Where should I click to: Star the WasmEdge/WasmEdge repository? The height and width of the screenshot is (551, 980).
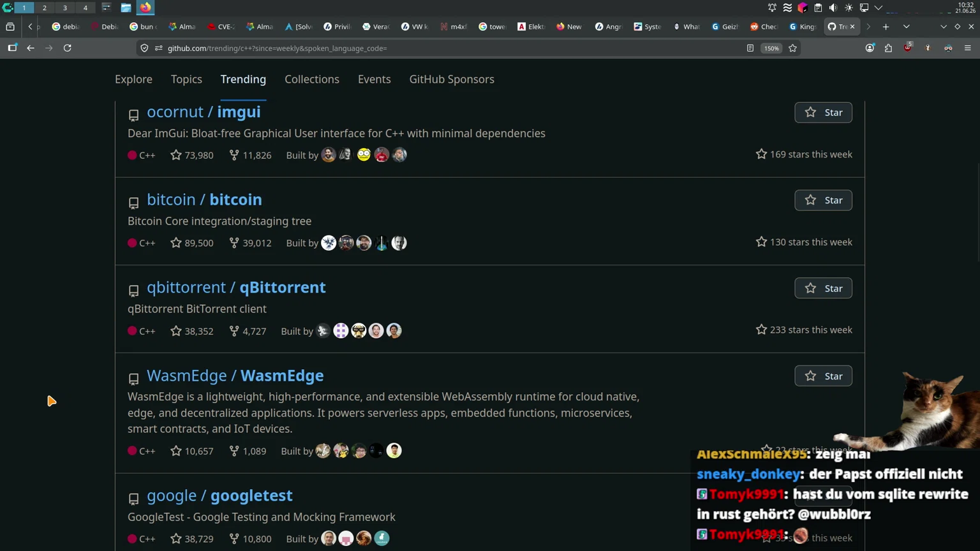[823, 376]
